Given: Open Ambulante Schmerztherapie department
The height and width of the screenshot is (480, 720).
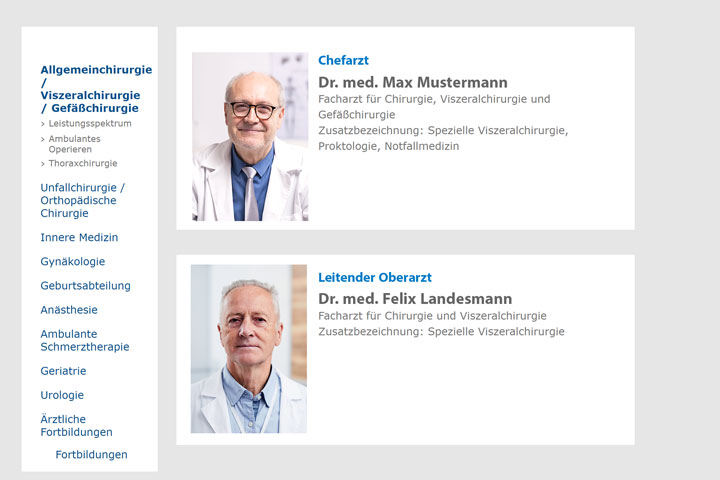Looking at the screenshot, I should click(84, 340).
